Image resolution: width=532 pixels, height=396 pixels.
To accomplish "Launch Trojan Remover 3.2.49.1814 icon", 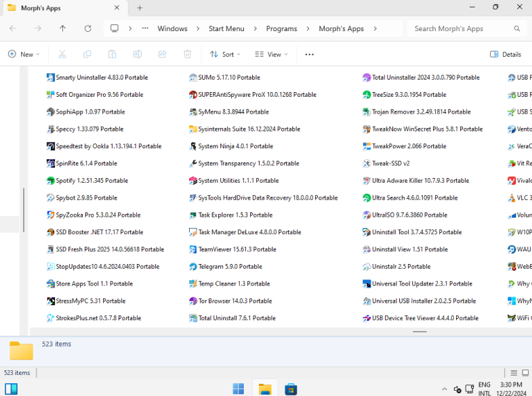I will point(367,112).
